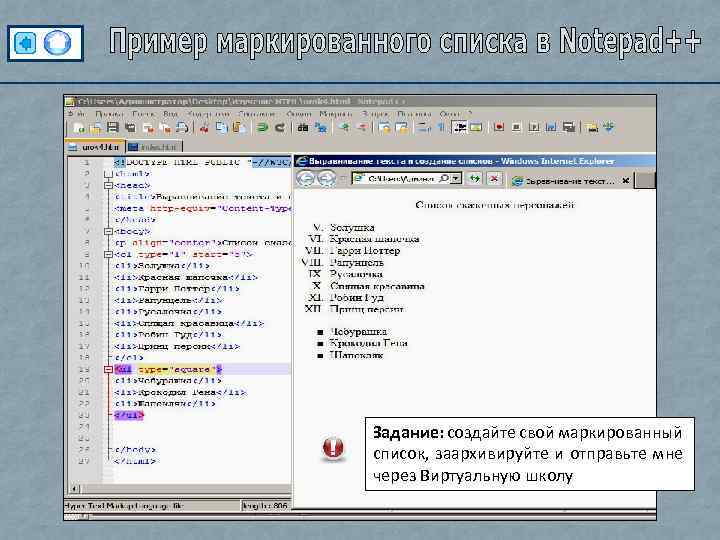Viewport: 720px width, 540px height.
Task: Click the Zoom In toolbar icon
Action: [344, 127]
